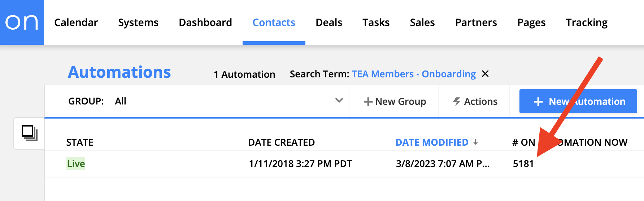Go to the Systems tab
644x201 pixels.
coord(138,22)
